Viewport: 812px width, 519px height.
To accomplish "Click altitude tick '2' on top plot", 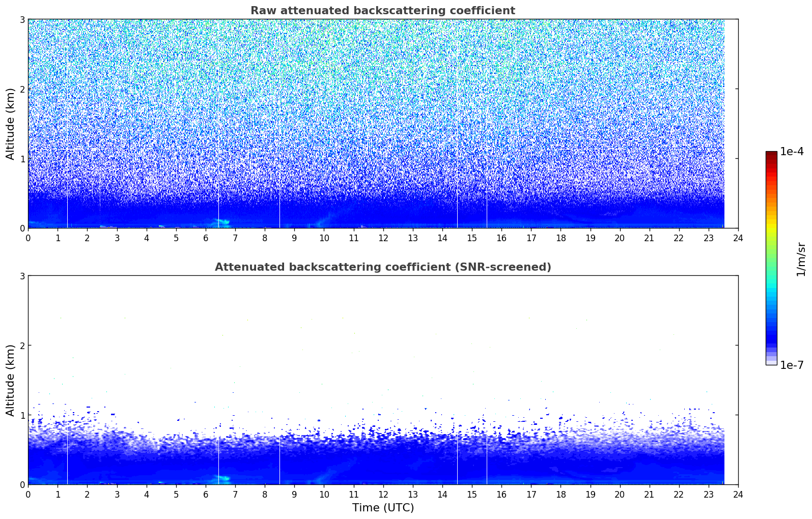I will [x=22, y=89].
